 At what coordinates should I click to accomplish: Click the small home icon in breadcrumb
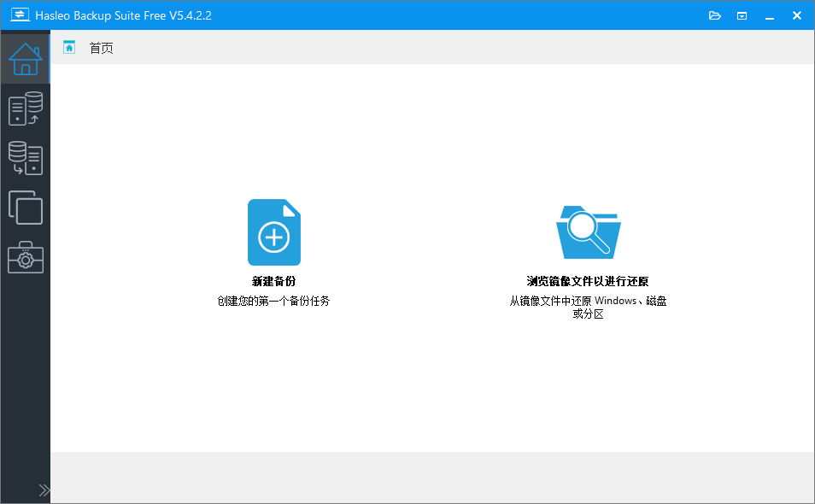[x=69, y=48]
